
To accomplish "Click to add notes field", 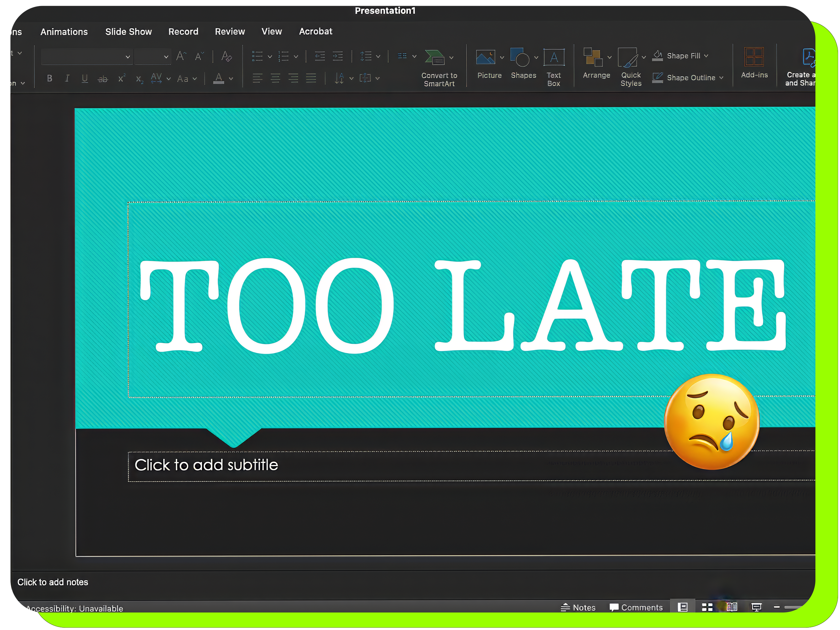I will pos(53,583).
